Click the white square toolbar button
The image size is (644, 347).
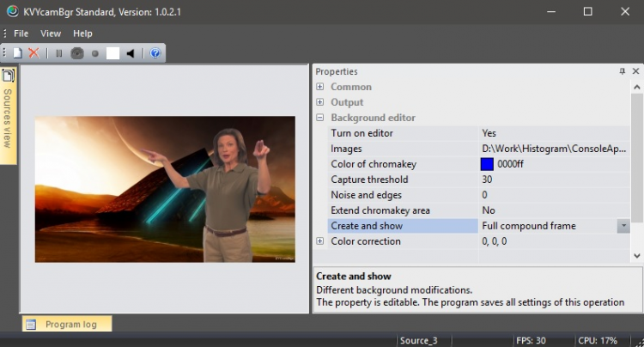click(x=112, y=53)
